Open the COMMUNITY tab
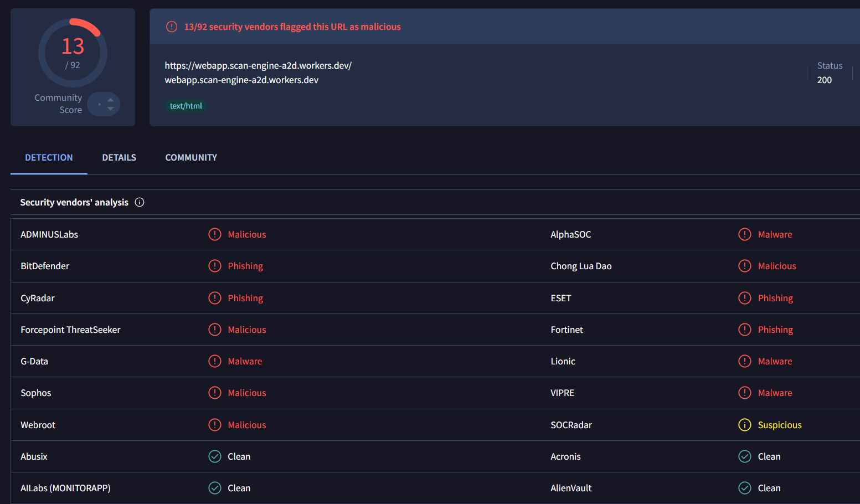 [x=191, y=158]
